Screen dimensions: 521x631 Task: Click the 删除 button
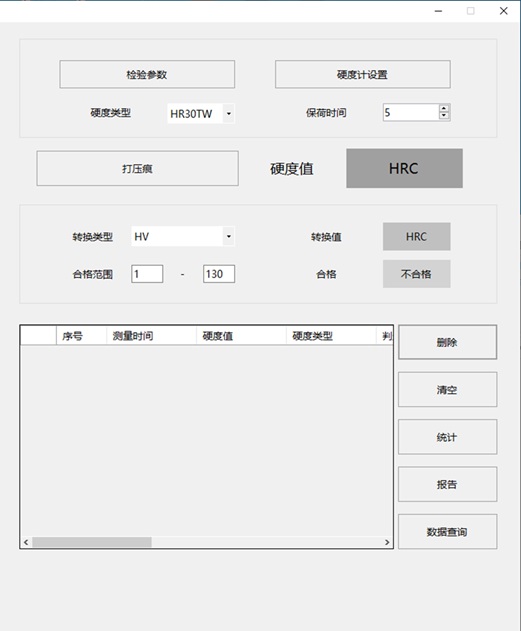447,342
